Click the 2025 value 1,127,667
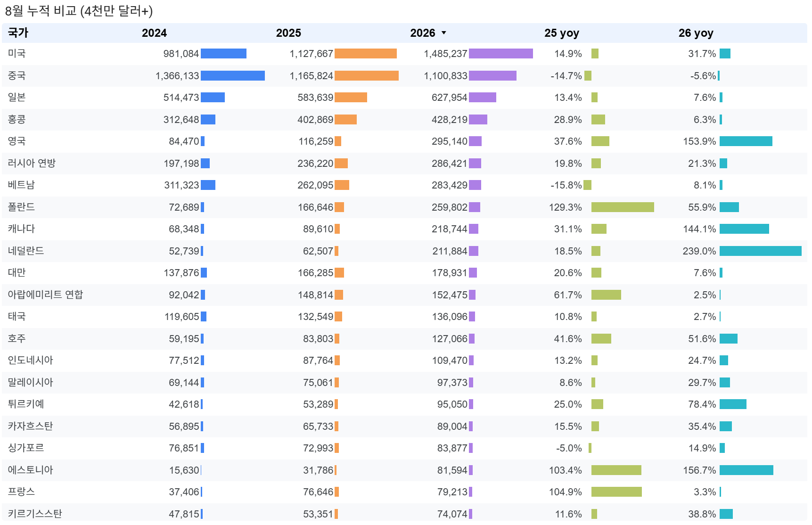 pyautogui.click(x=312, y=54)
